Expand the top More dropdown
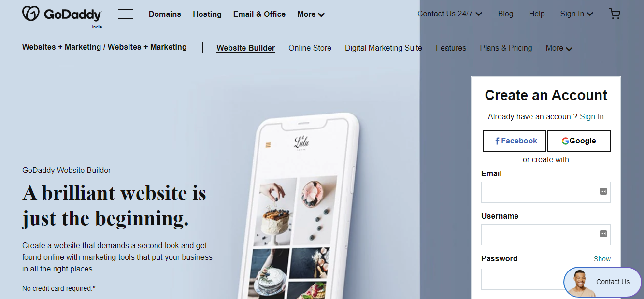 (311, 14)
